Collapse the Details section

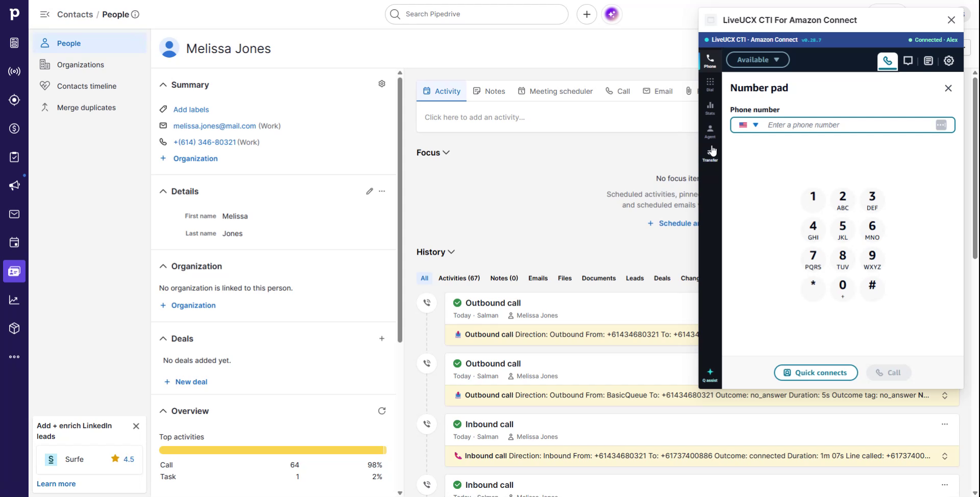(x=163, y=191)
